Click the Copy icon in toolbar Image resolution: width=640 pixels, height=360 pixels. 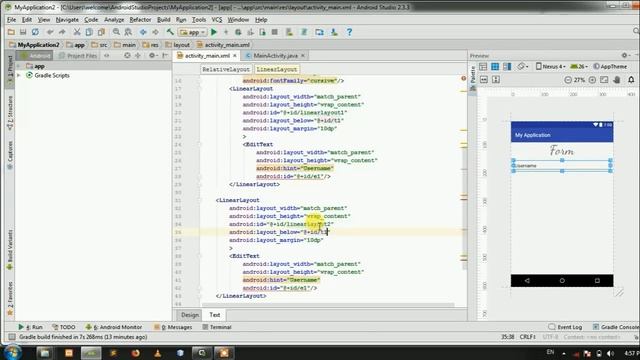[89, 32]
